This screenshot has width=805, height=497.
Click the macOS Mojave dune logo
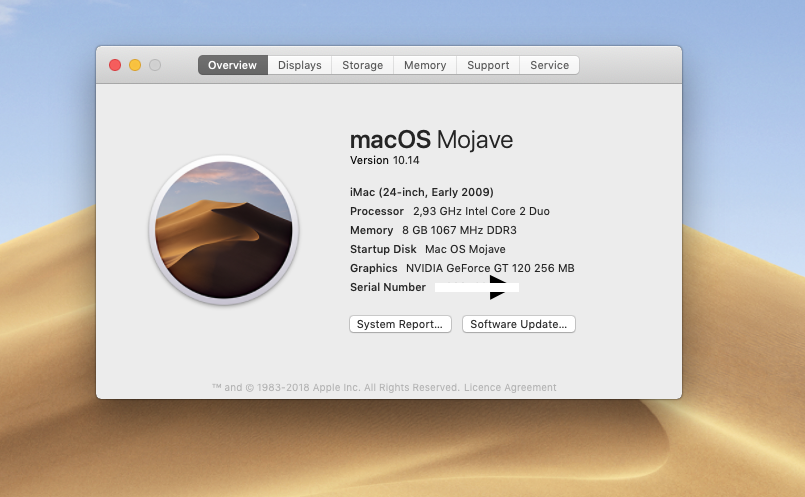pos(224,230)
